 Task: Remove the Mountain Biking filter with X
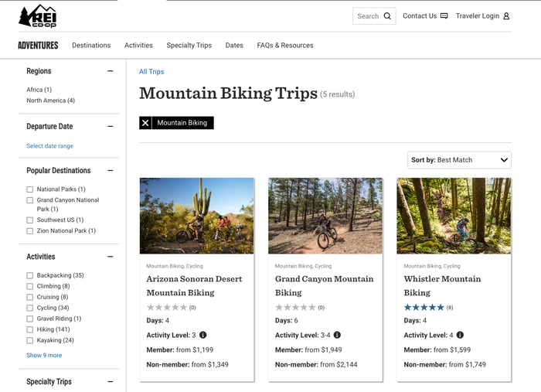(145, 123)
